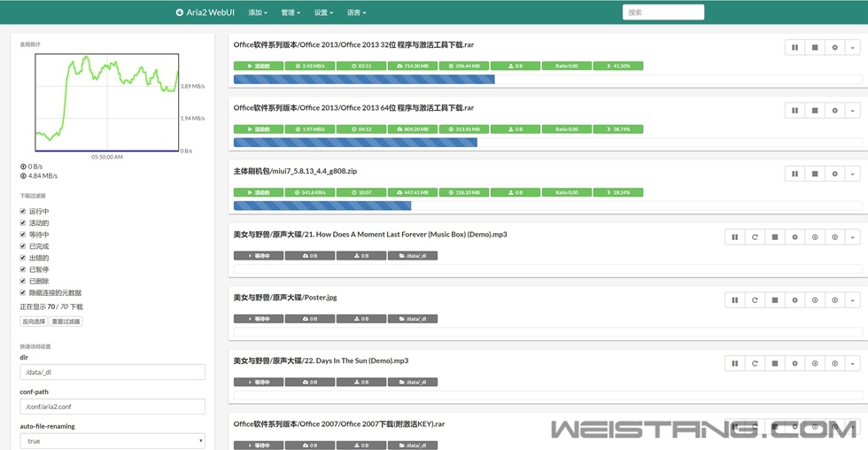This screenshot has height=450, width=868.
Task: Open the 管理 menu
Action: point(291,12)
